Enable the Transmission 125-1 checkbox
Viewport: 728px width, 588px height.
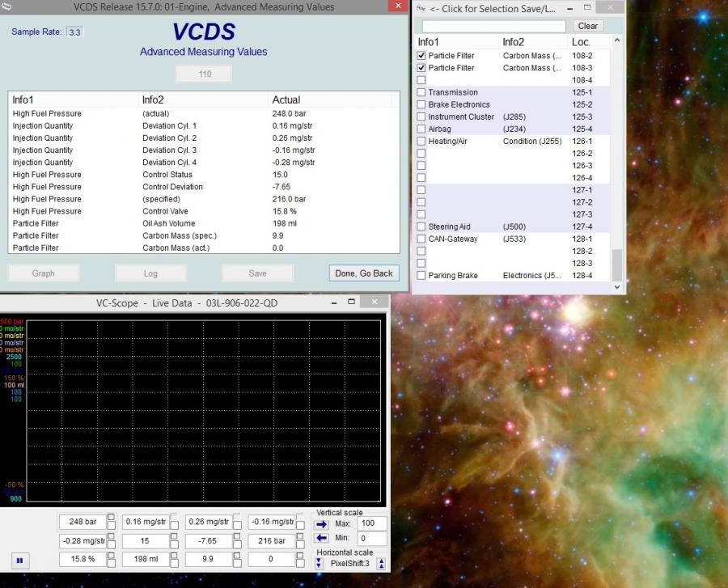(x=421, y=93)
